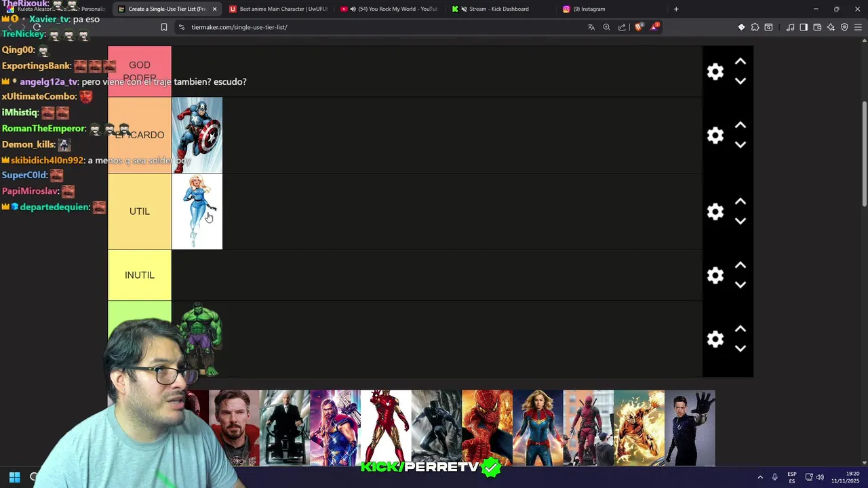Viewport: 868px width, 488px height.
Task: Close the Create a Single-Use Tier List tab
Action: 214,9
